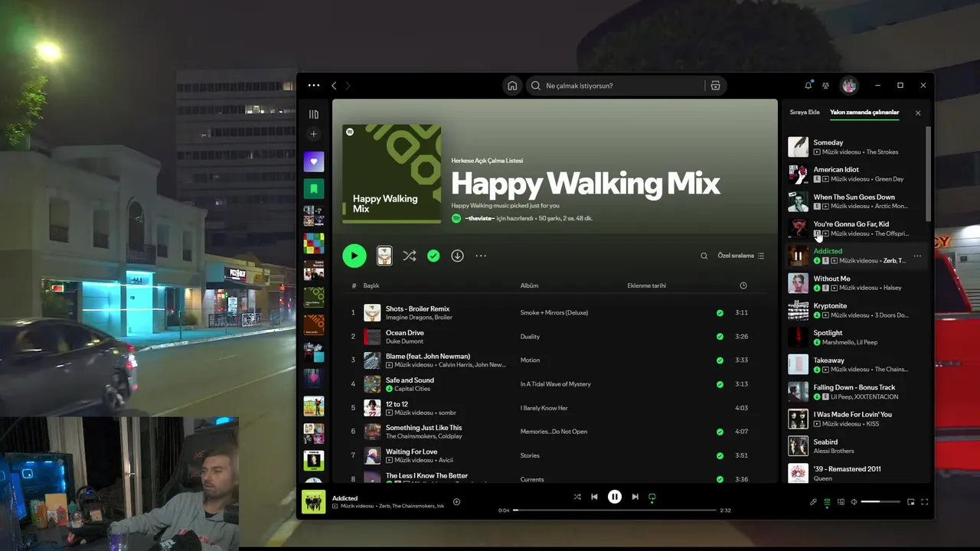Open the I Barely Know Her album link
Screen dimensions: 980x551
tap(544, 408)
